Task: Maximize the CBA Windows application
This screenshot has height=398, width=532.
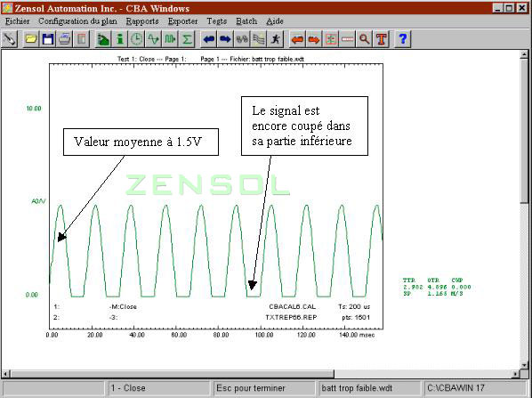Action: pos(509,8)
